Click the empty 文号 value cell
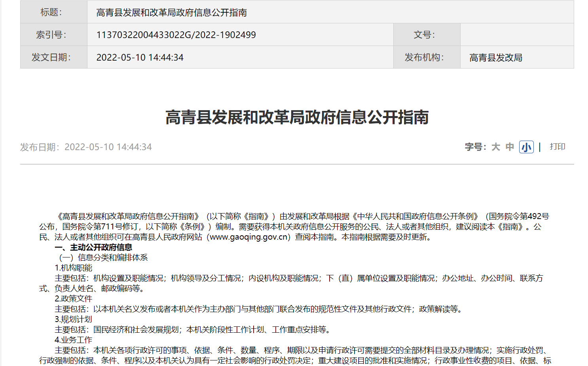This screenshot has width=588, height=366. click(516, 35)
